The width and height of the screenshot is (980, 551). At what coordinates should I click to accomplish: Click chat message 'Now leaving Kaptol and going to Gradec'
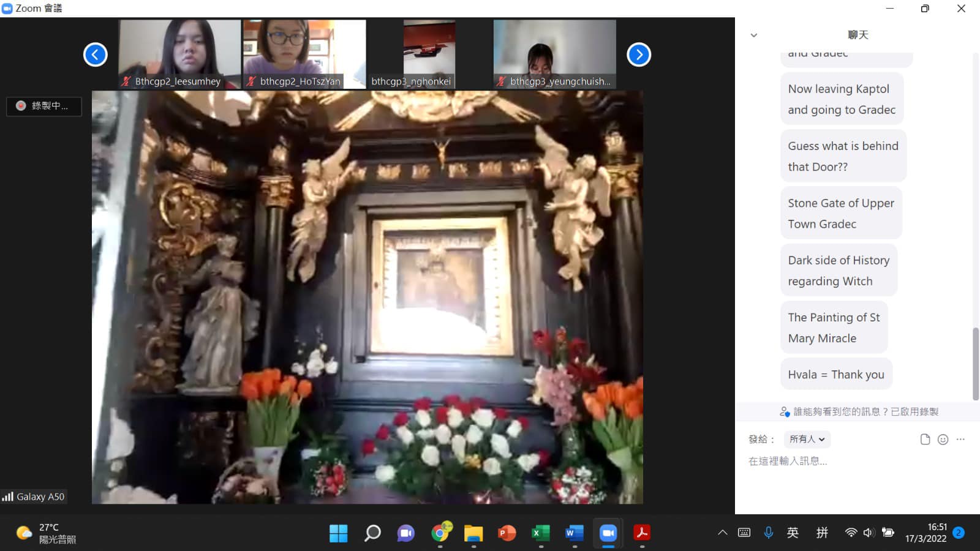[842, 99]
